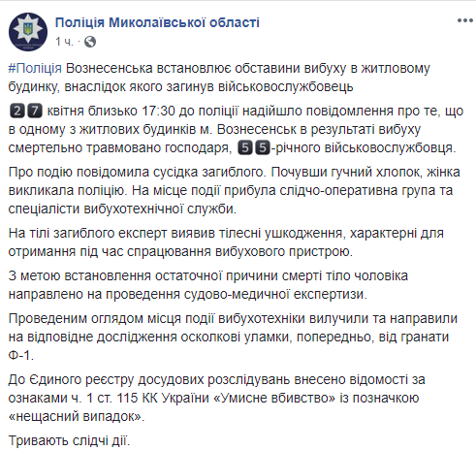Click the globe public-audience icon

(90, 42)
